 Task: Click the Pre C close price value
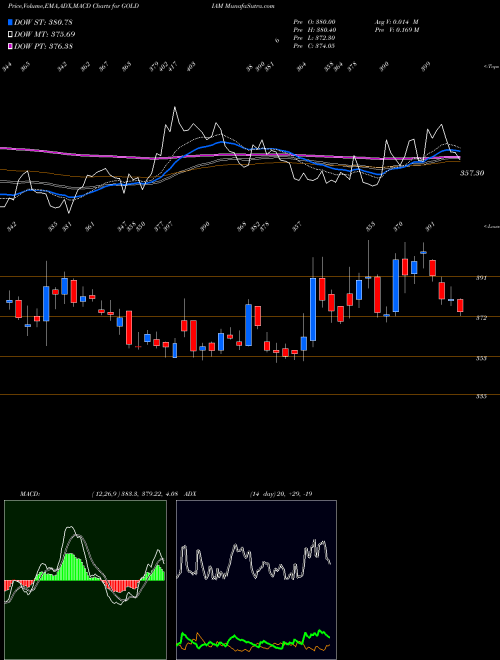[x=325, y=46]
